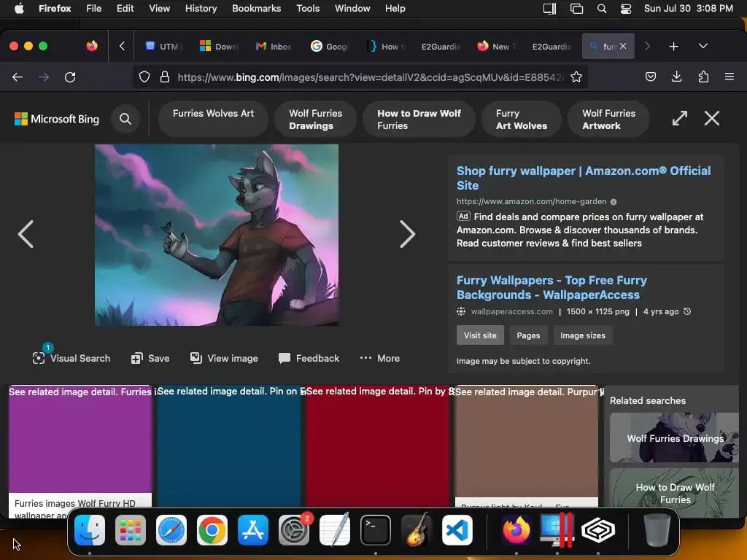Screen dimensions: 747x560
Task: Select the Wolf Furries Artwork chip
Action: [608, 119]
